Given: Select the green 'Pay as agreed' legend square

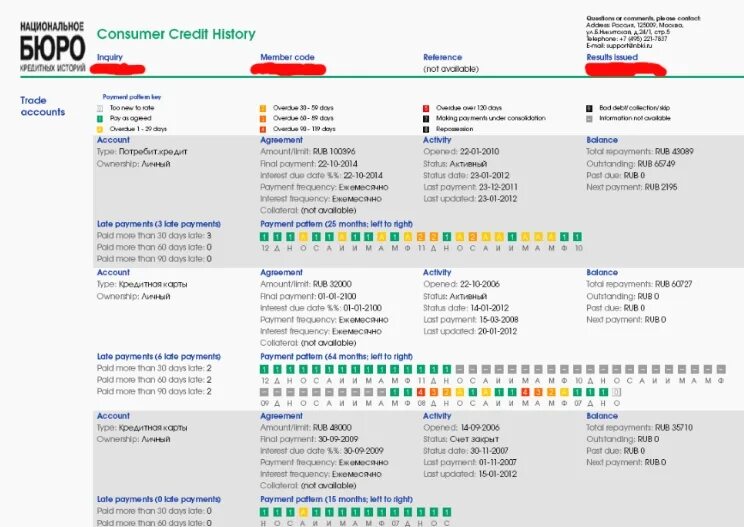Looking at the screenshot, I should 100,119.
